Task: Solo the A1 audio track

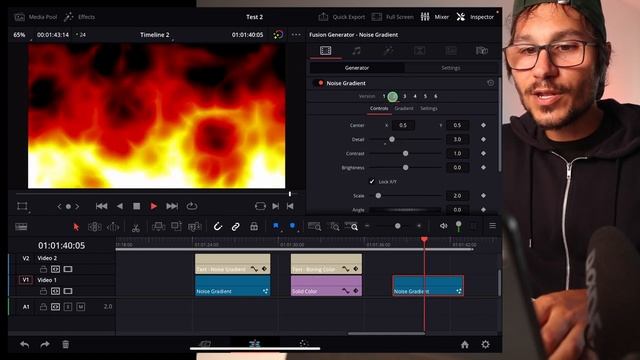Action: [x=68, y=307]
